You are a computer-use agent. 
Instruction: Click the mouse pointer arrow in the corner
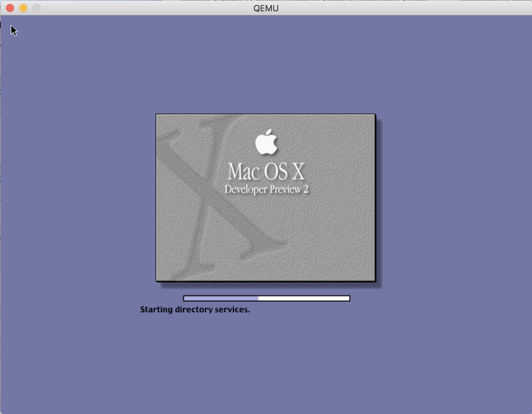pyautogui.click(x=13, y=30)
